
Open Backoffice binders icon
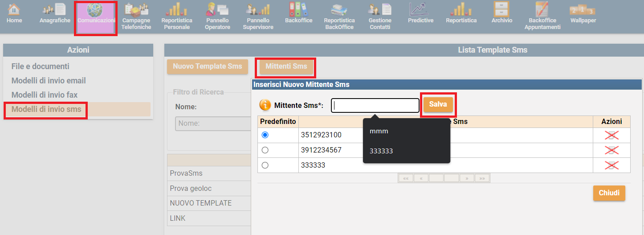click(298, 10)
